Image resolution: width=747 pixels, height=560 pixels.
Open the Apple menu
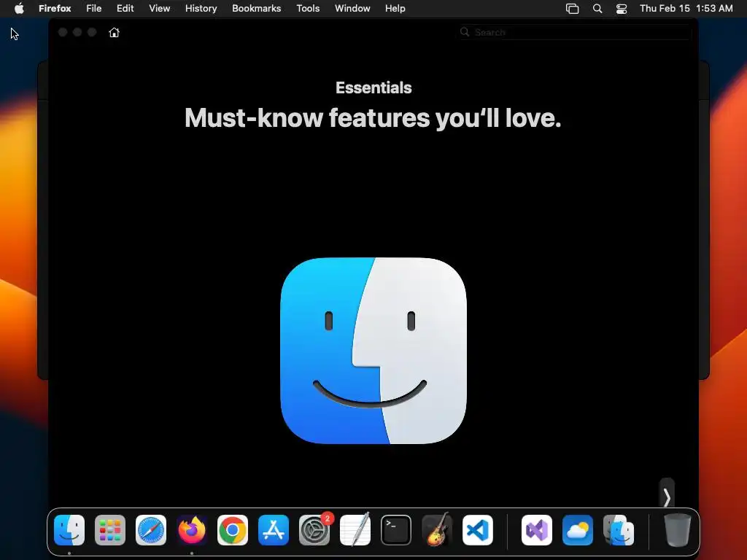coord(19,8)
